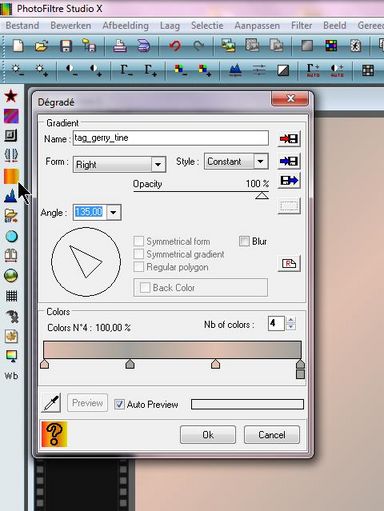Click the grey Redo arrow icon
This screenshot has width=384, height=511.
click(x=199, y=46)
